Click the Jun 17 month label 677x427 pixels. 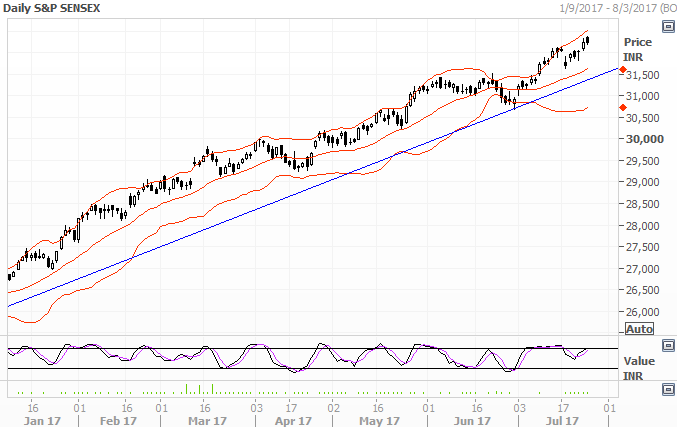pyautogui.click(x=472, y=421)
